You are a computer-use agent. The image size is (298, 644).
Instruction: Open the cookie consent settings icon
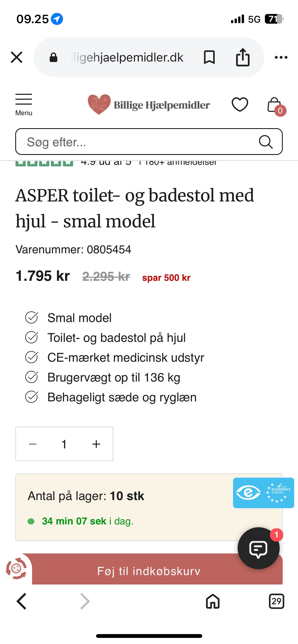coord(16,568)
